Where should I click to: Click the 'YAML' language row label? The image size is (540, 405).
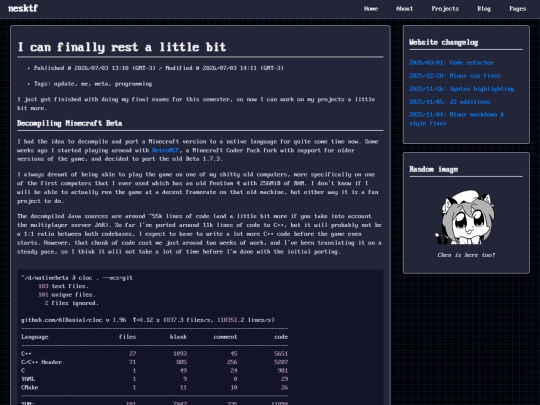click(x=28, y=379)
